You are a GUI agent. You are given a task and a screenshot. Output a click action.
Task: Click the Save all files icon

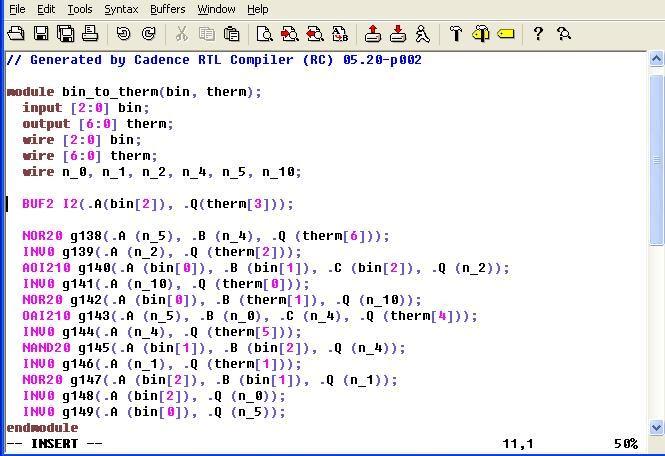[65, 34]
